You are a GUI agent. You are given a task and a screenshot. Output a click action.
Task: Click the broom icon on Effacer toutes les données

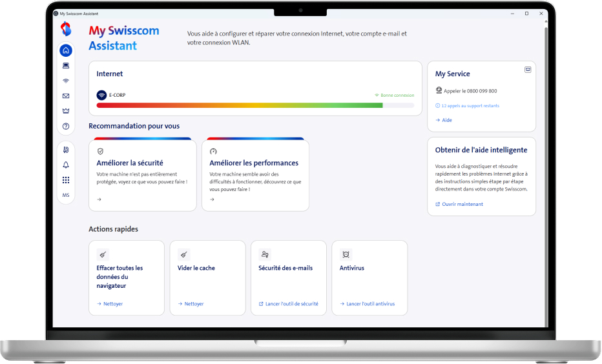[103, 254]
